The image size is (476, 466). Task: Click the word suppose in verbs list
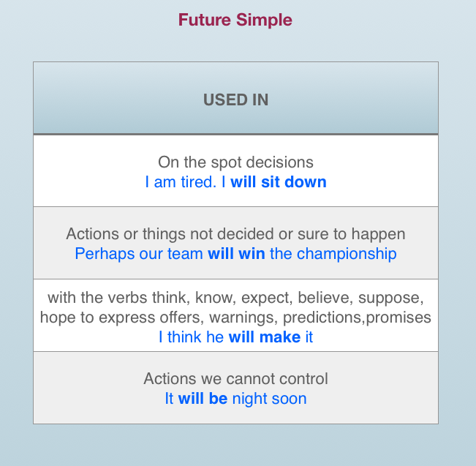point(390,298)
